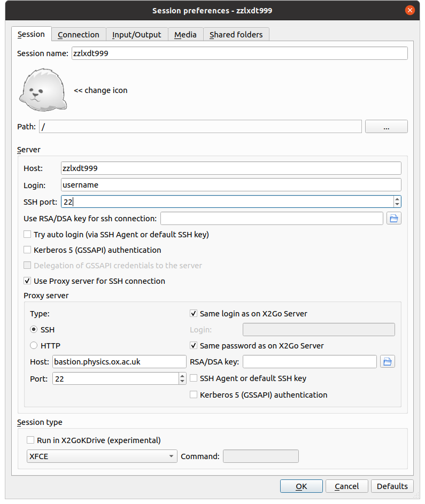Increase SSH port using the up arrow
This screenshot has height=504, width=425.
397,199
